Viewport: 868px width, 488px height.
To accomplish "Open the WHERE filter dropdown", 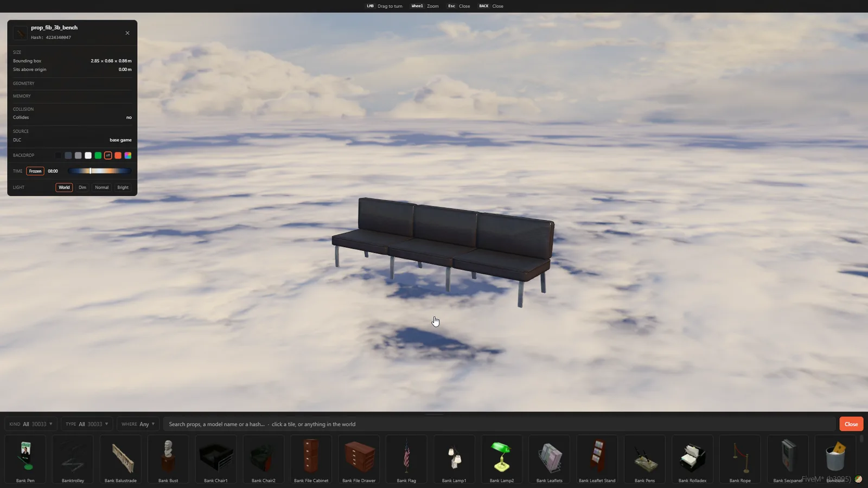I will 138,424.
